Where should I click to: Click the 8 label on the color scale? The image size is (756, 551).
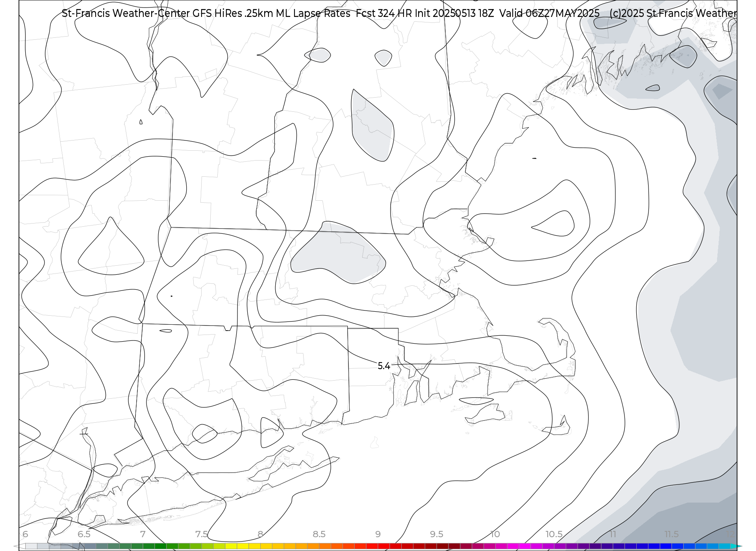260,534
